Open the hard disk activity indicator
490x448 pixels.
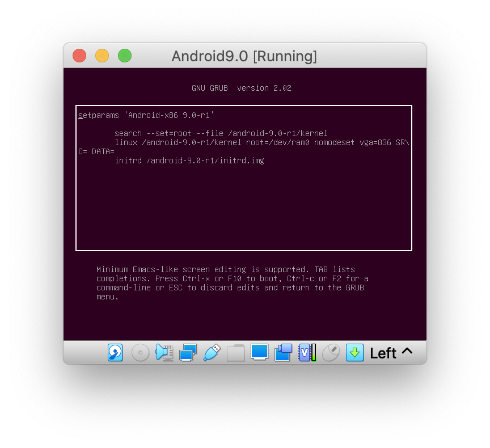click(x=115, y=353)
